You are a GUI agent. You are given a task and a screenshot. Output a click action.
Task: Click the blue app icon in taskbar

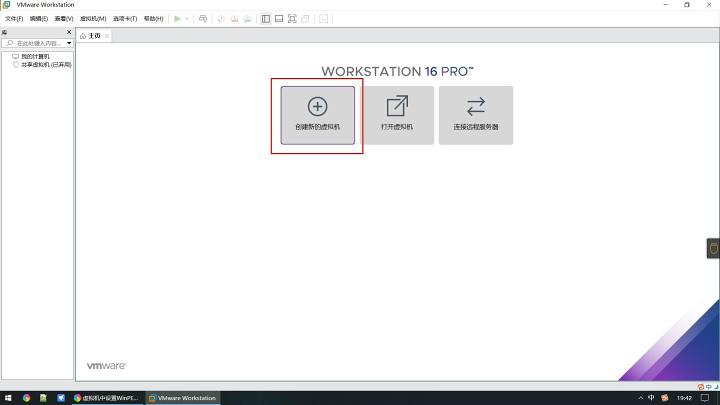tap(61, 398)
